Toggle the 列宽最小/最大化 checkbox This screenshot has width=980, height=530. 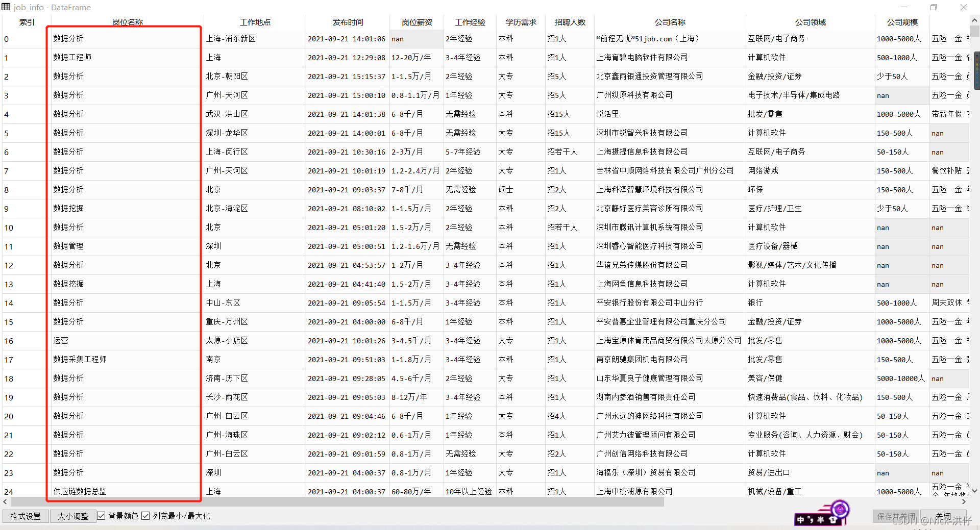point(145,516)
